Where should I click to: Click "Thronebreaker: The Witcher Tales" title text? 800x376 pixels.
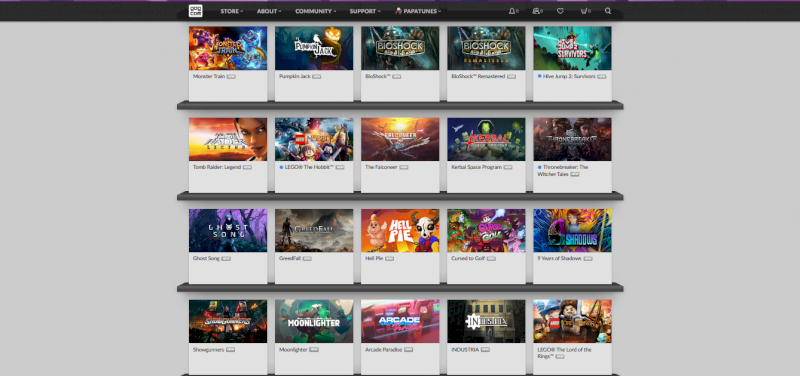[x=563, y=170]
